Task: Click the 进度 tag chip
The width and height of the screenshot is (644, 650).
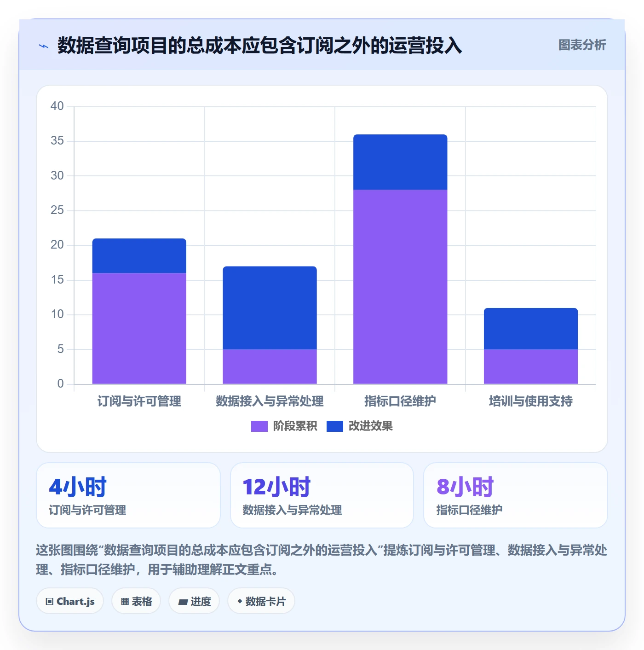Action: pos(194,601)
